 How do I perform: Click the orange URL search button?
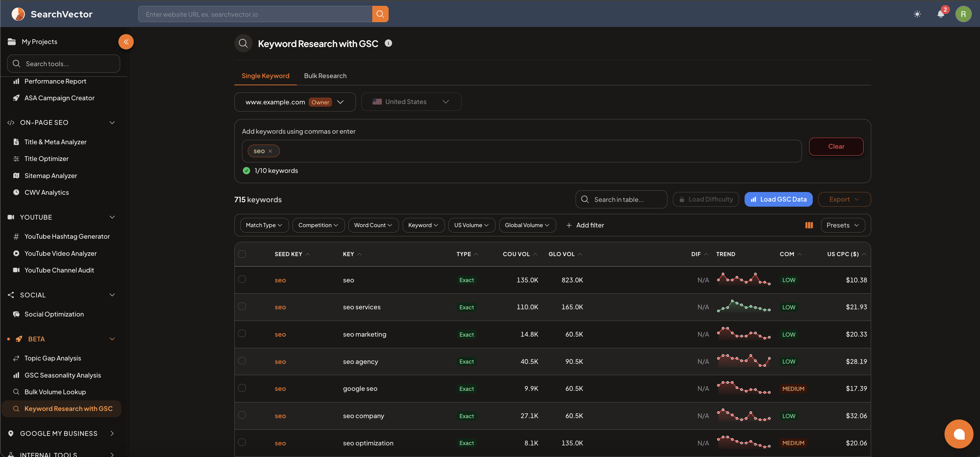tap(380, 14)
